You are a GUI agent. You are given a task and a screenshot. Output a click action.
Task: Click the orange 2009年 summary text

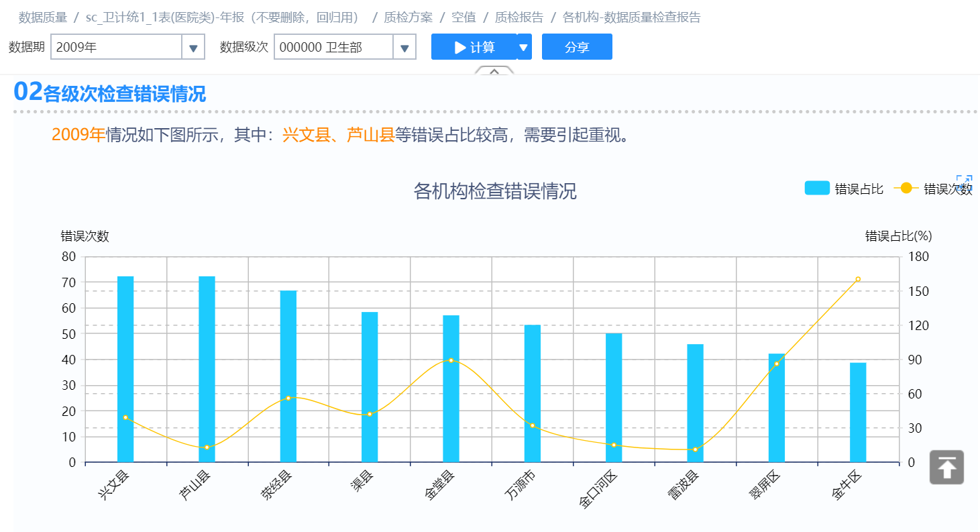point(78,136)
